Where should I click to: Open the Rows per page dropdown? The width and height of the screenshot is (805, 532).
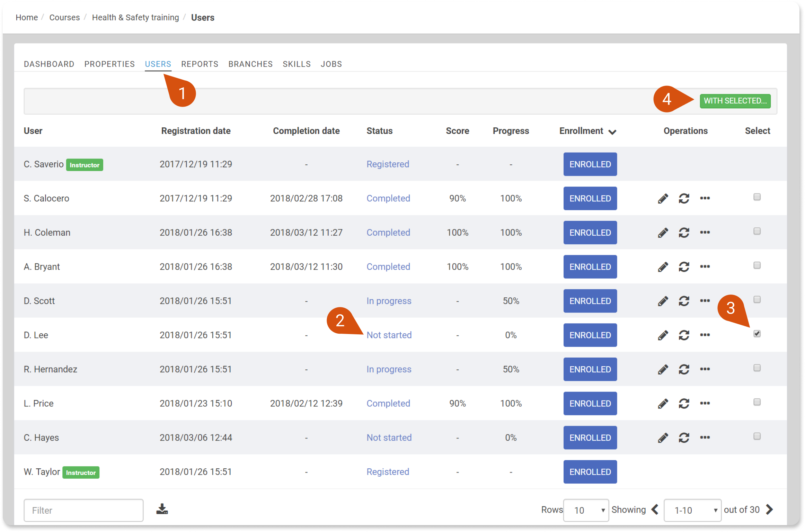point(586,510)
